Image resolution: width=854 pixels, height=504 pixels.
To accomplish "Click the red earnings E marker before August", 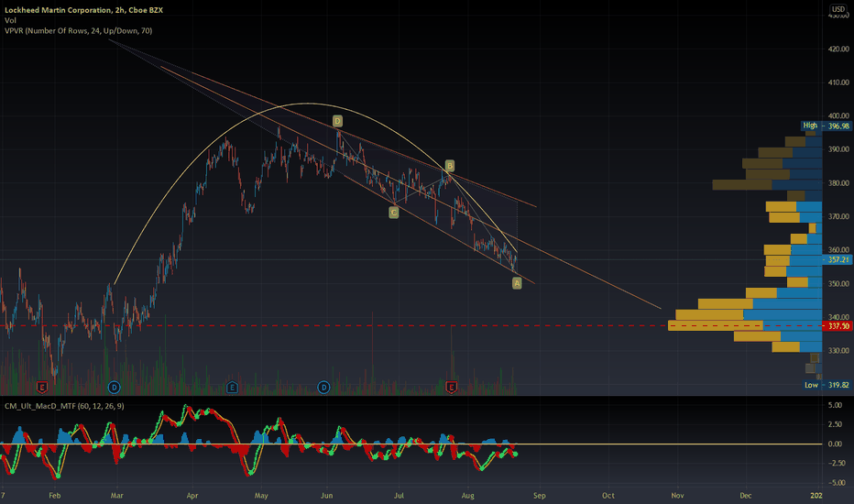I will click(x=451, y=388).
